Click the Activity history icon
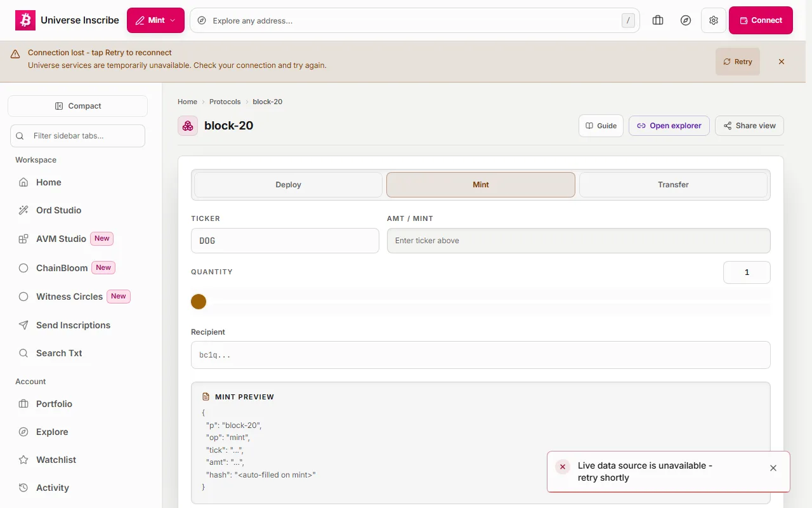 [x=23, y=488]
